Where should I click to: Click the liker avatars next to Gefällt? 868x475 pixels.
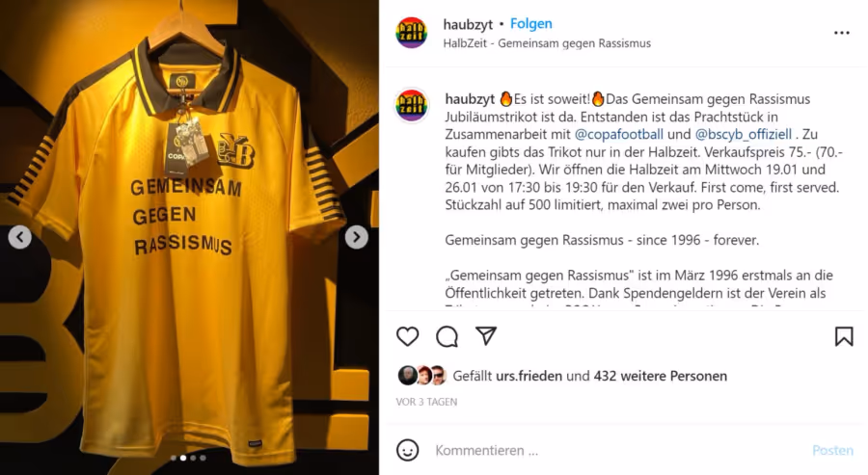coord(422,376)
